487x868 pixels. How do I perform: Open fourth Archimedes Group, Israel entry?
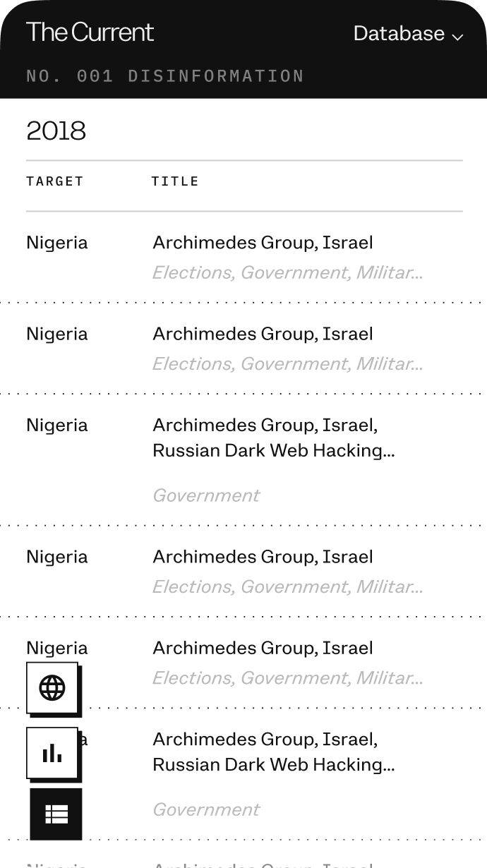(x=263, y=557)
